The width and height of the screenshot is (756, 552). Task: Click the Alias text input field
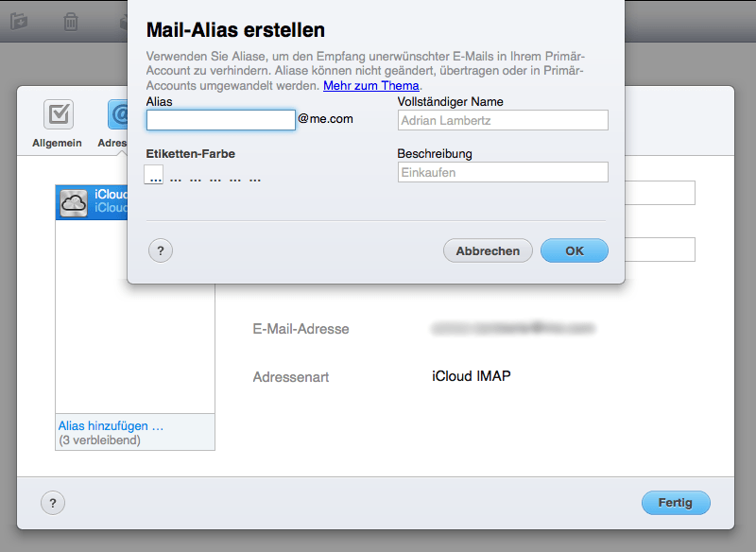221,120
